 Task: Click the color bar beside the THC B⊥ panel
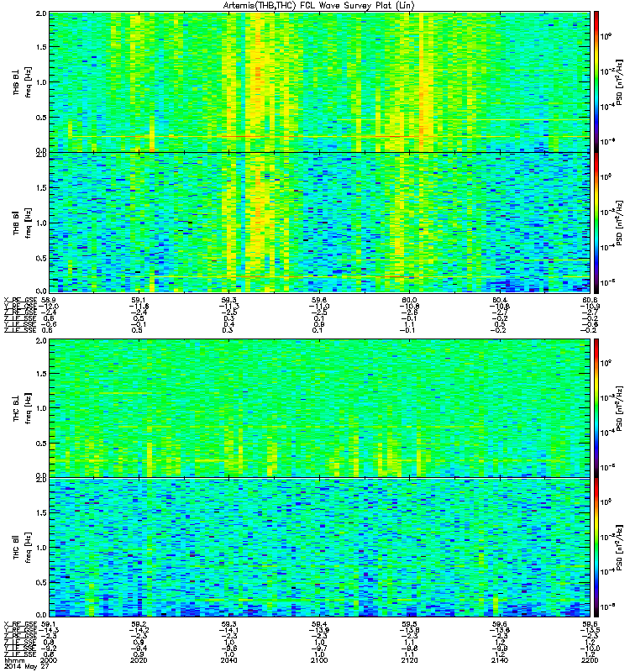pos(596,408)
